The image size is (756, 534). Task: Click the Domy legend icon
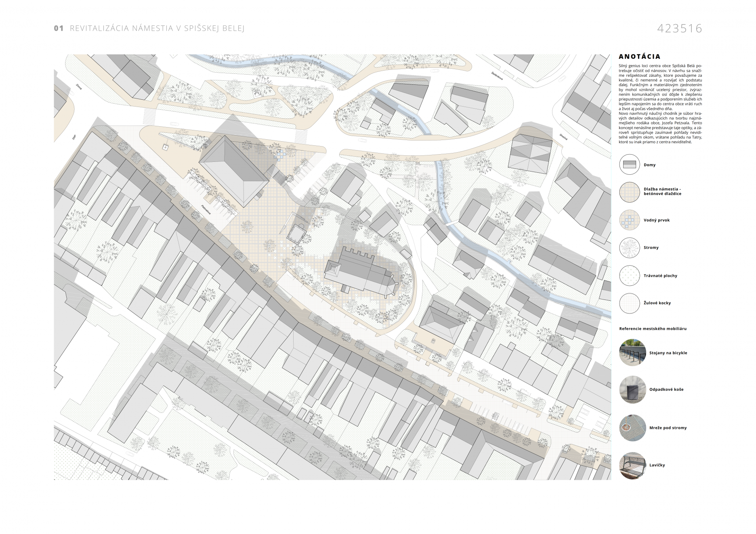(630, 165)
